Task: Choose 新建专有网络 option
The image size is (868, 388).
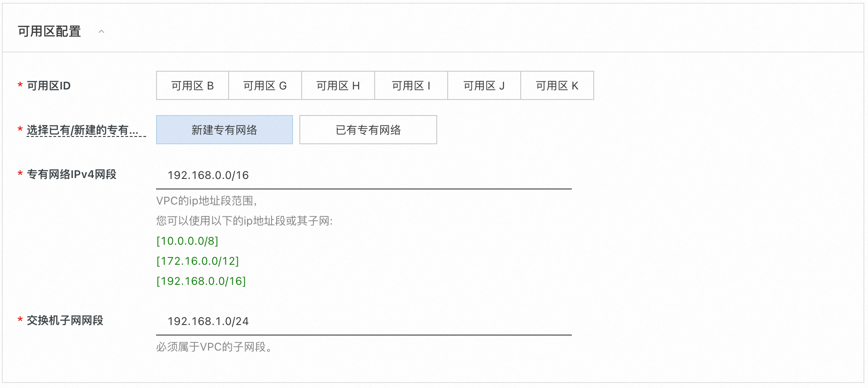Action: (x=225, y=130)
